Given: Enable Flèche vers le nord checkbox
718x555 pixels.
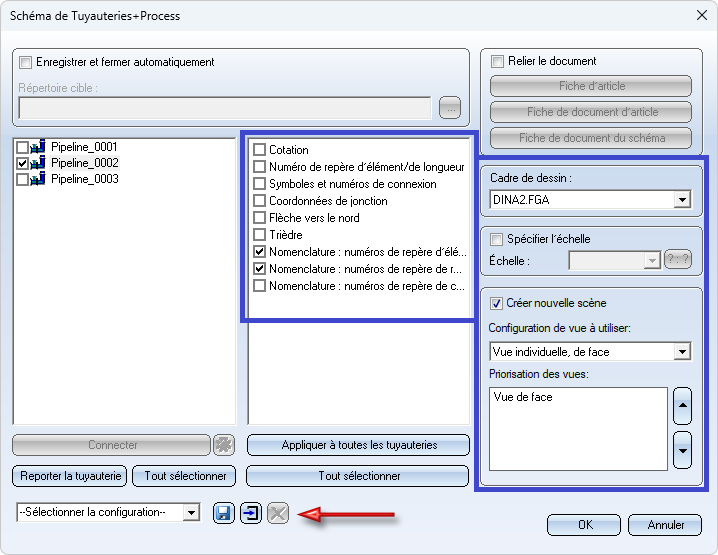Looking at the screenshot, I should click(x=260, y=218).
